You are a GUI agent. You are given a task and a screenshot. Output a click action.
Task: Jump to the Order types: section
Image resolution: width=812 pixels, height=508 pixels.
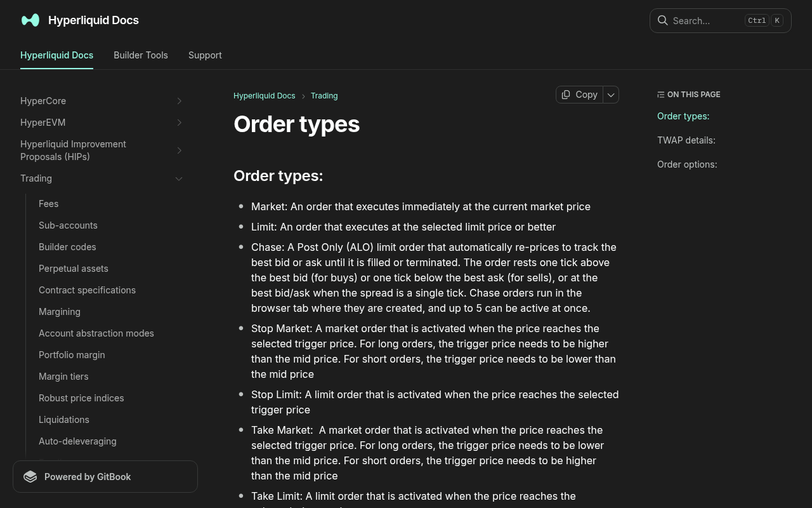(x=683, y=116)
